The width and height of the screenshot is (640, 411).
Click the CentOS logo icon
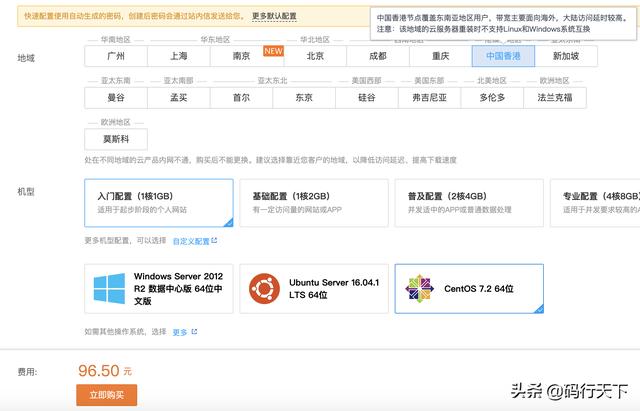click(x=420, y=289)
